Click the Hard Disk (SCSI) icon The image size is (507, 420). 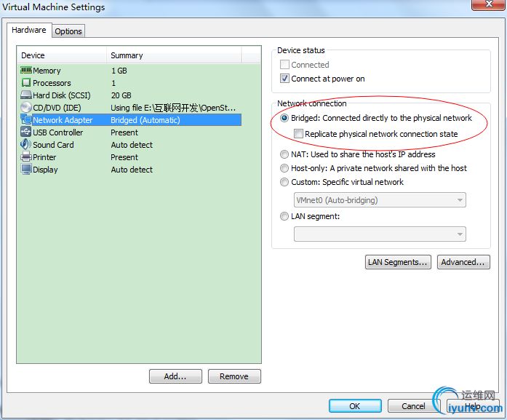coord(26,95)
